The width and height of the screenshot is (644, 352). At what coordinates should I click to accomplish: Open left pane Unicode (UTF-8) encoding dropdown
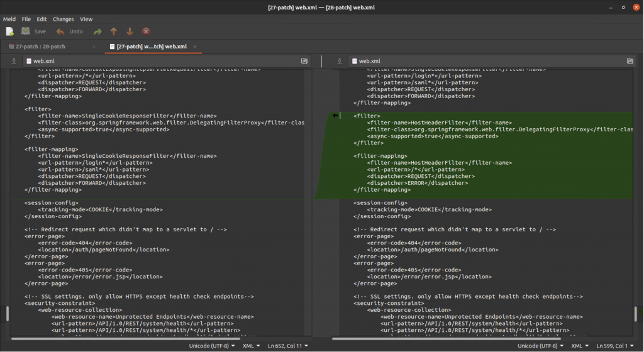212,346
